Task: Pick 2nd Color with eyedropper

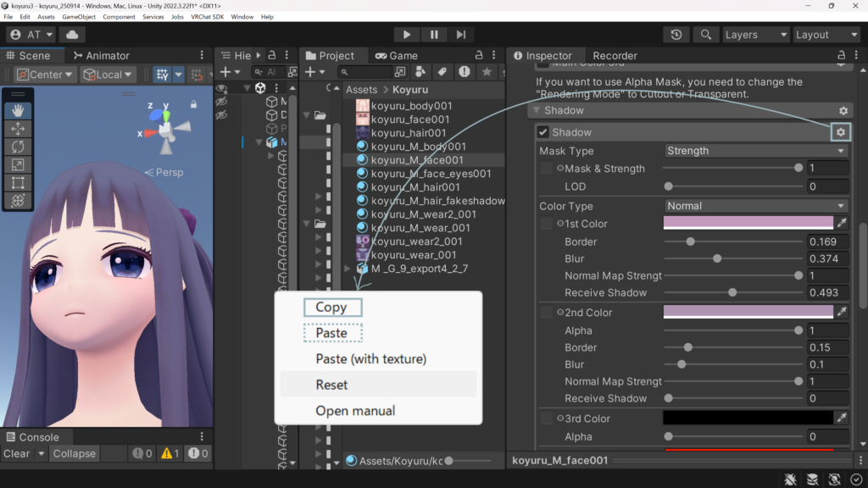Action: (x=842, y=312)
